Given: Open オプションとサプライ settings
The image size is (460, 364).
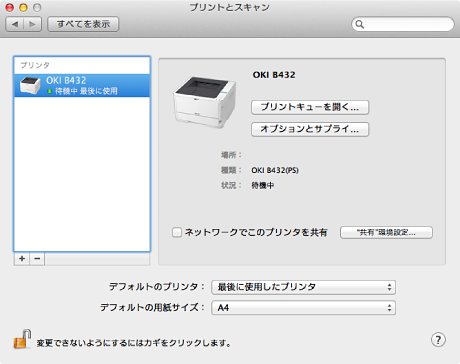Looking at the screenshot, I should tap(310, 129).
